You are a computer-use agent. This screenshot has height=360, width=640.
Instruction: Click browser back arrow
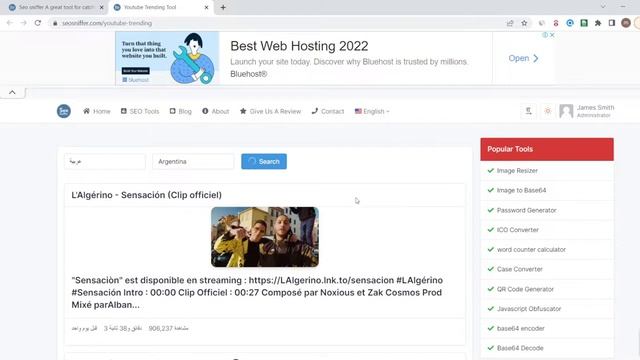click(9, 23)
